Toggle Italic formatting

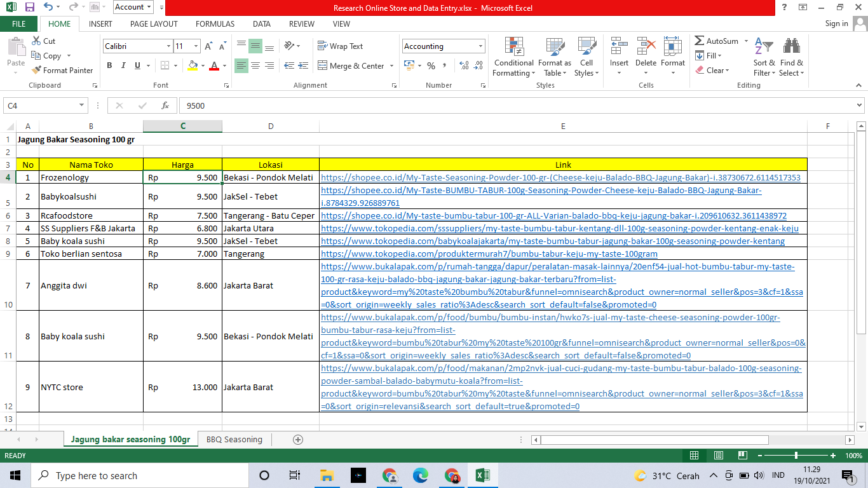pyautogui.click(x=123, y=65)
